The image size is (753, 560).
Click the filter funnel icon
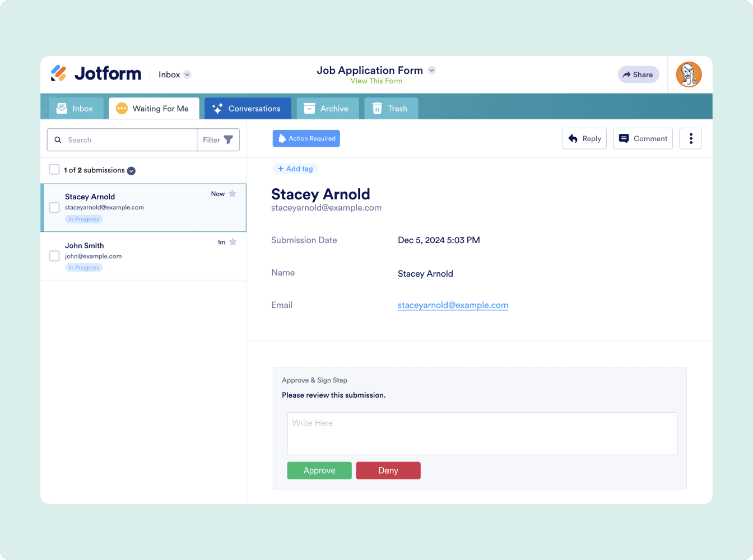[x=228, y=140]
